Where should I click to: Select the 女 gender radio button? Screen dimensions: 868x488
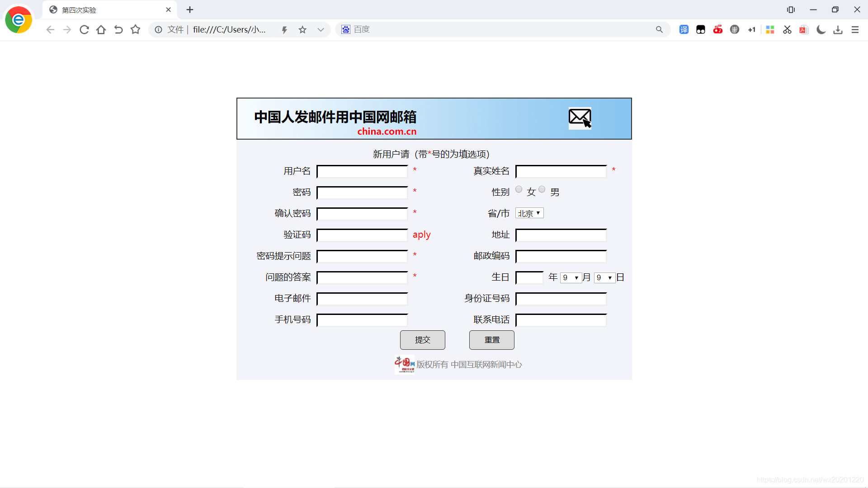[x=519, y=189]
